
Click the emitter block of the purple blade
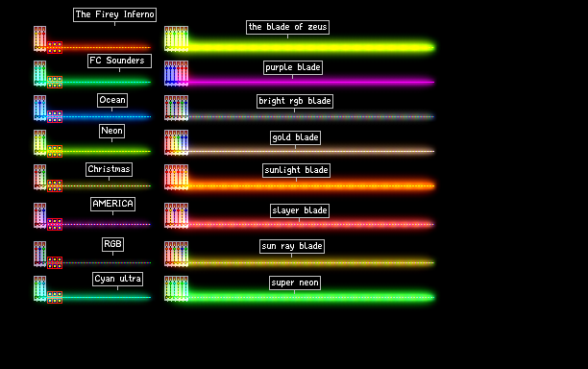coord(176,73)
